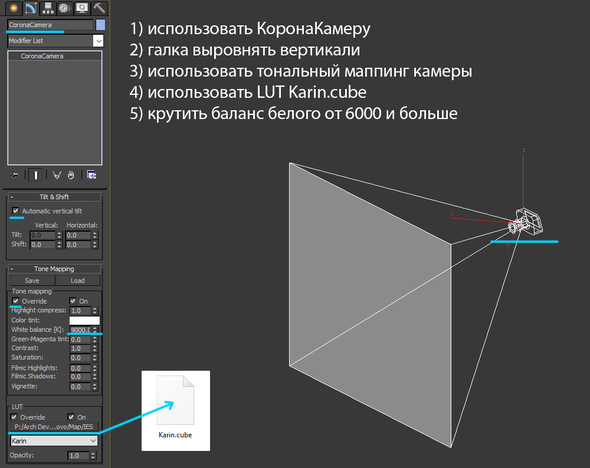Click the tone mapping Load button

click(x=78, y=281)
